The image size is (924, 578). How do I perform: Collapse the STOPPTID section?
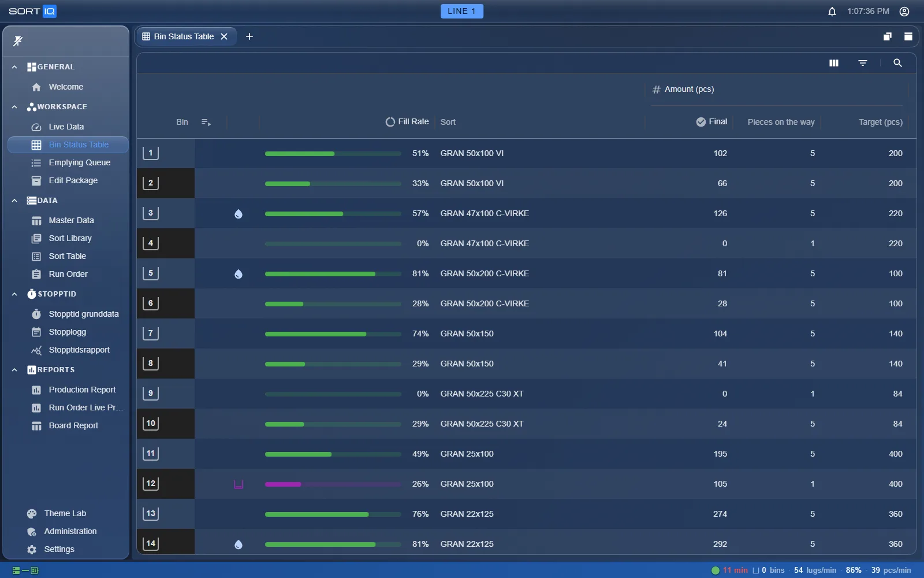14,294
